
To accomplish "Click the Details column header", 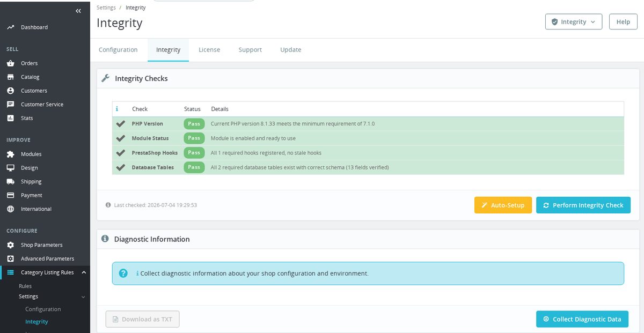I will tap(219, 108).
